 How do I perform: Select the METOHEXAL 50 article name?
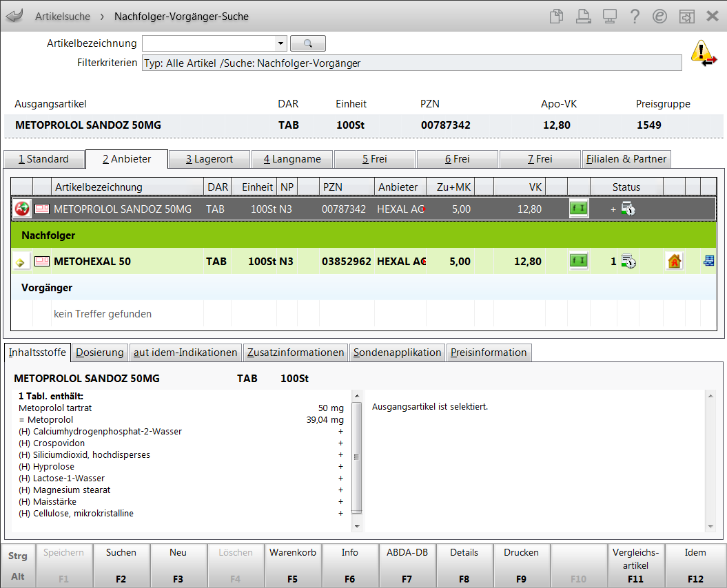coord(92,262)
